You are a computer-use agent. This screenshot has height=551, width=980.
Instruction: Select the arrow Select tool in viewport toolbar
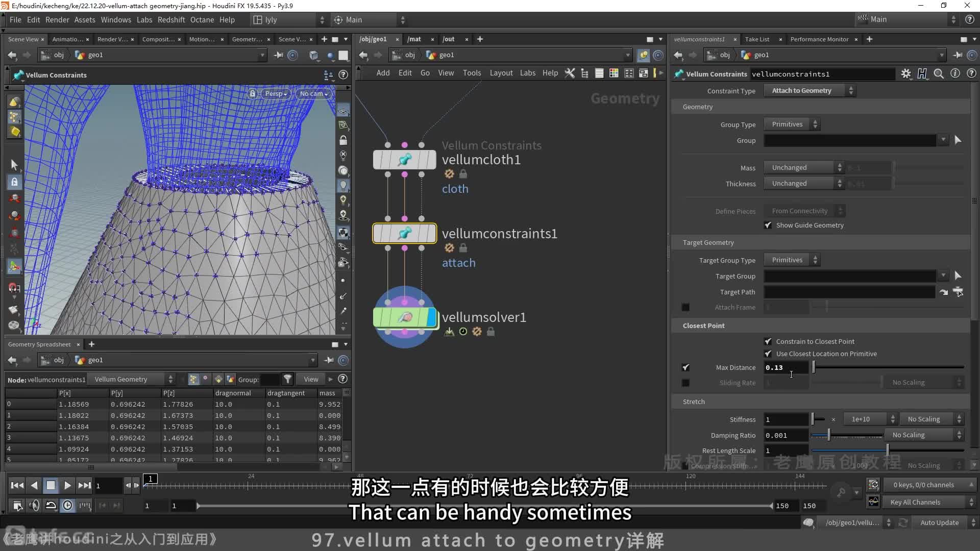14,164
